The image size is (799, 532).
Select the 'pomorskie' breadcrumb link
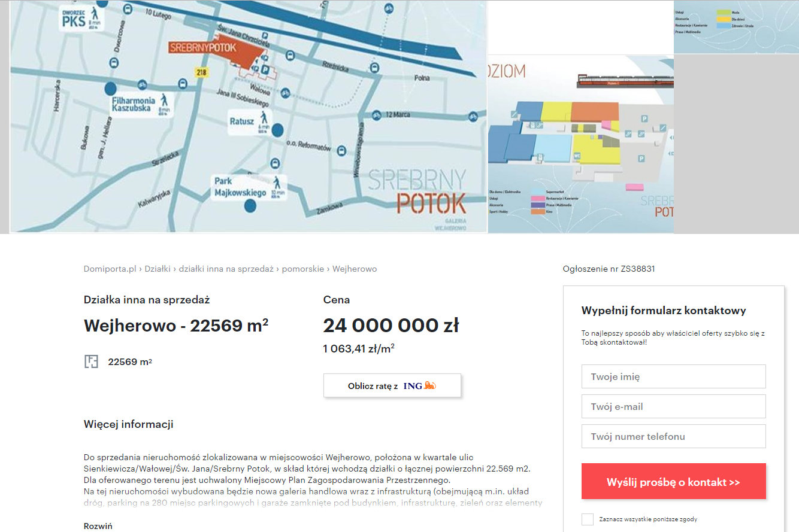pos(302,269)
